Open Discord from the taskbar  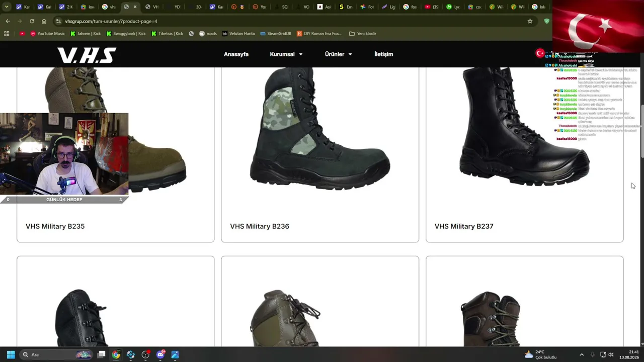point(160,354)
